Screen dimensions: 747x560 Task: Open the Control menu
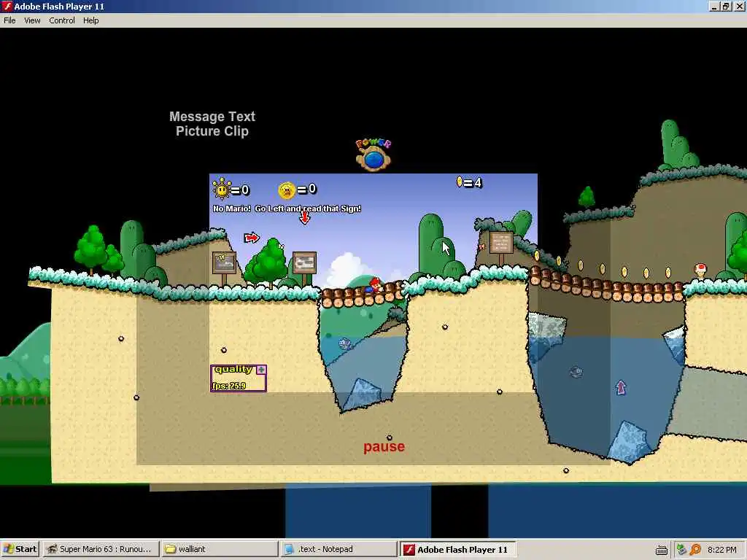pyautogui.click(x=62, y=20)
